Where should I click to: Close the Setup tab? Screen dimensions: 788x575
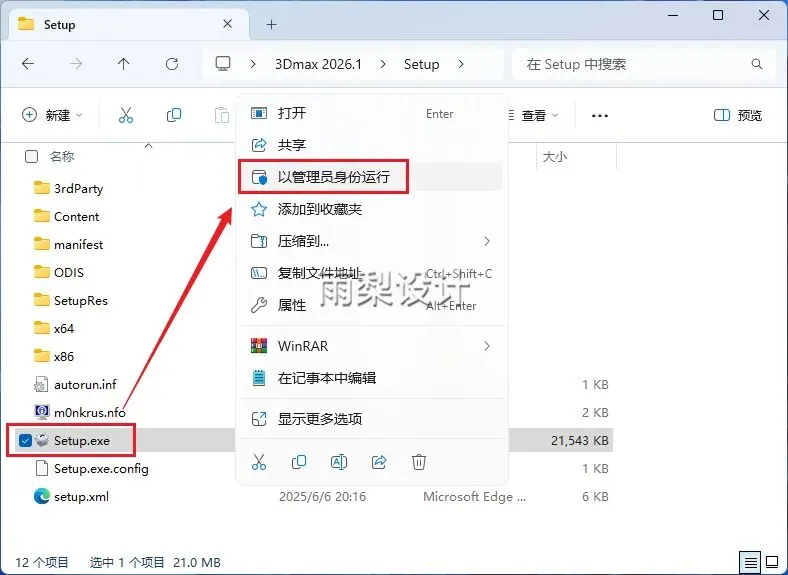[228, 24]
